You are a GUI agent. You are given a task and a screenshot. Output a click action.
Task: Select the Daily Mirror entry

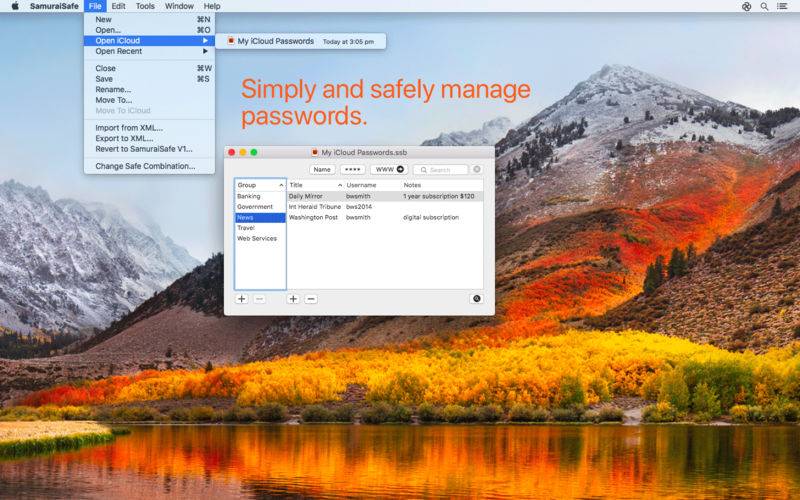[x=385, y=196]
